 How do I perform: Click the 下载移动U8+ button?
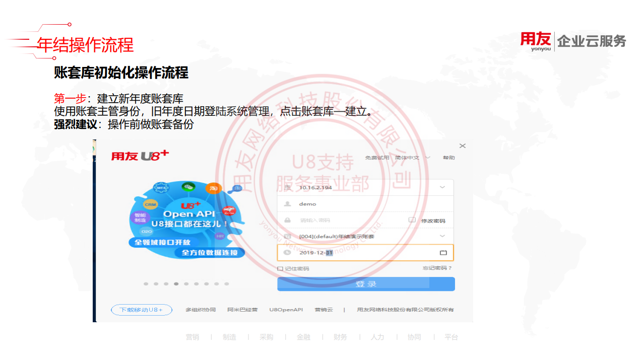pos(142,310)
